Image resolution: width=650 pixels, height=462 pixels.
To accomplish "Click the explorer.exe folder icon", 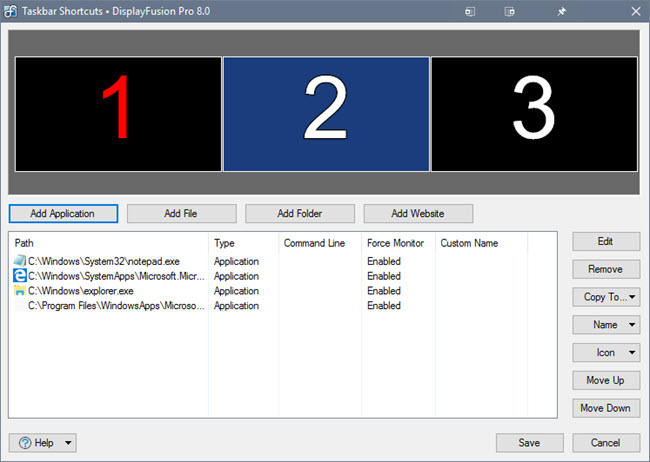I will pyautogui.click(x=19, y=290).
